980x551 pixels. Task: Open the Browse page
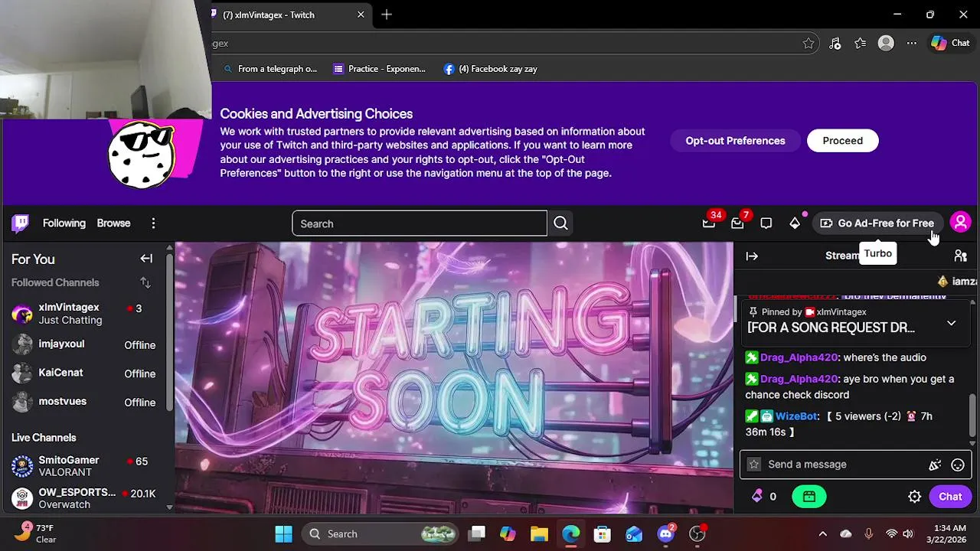(113, 223)
